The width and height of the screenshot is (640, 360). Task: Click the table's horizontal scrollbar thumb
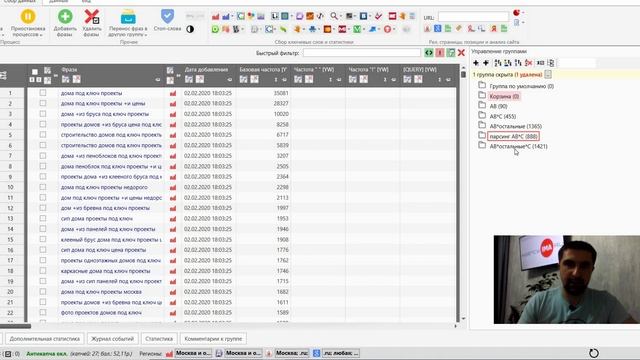click(15, 326)
